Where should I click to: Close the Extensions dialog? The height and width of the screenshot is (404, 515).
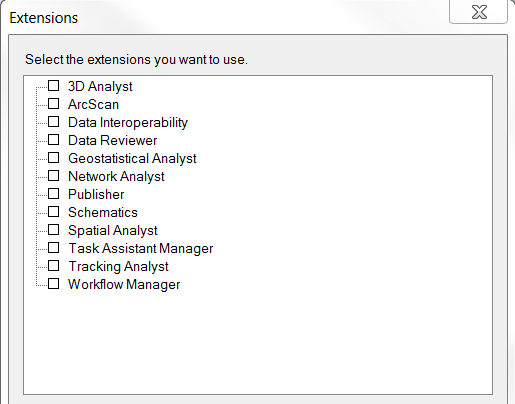(479, 12)
